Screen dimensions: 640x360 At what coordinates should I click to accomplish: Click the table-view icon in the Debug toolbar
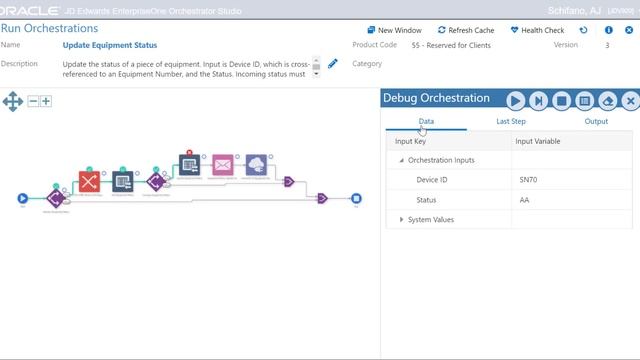click(584, 101)
